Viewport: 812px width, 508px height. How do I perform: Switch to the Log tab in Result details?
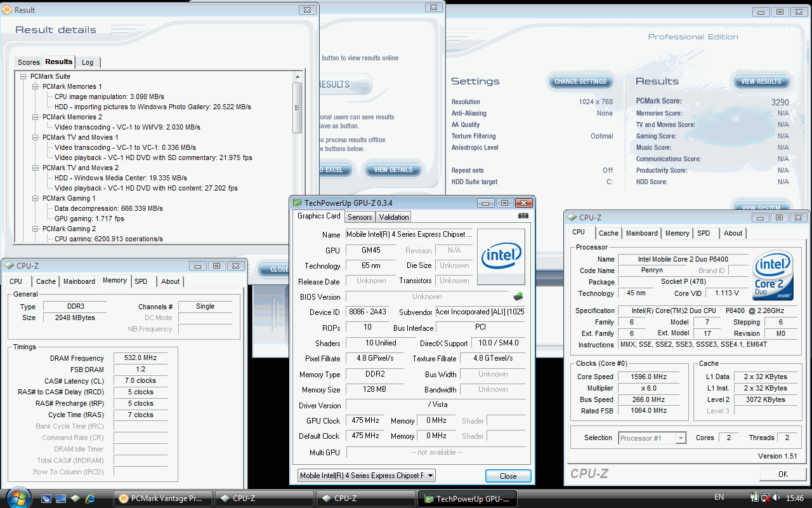(88, 62)
